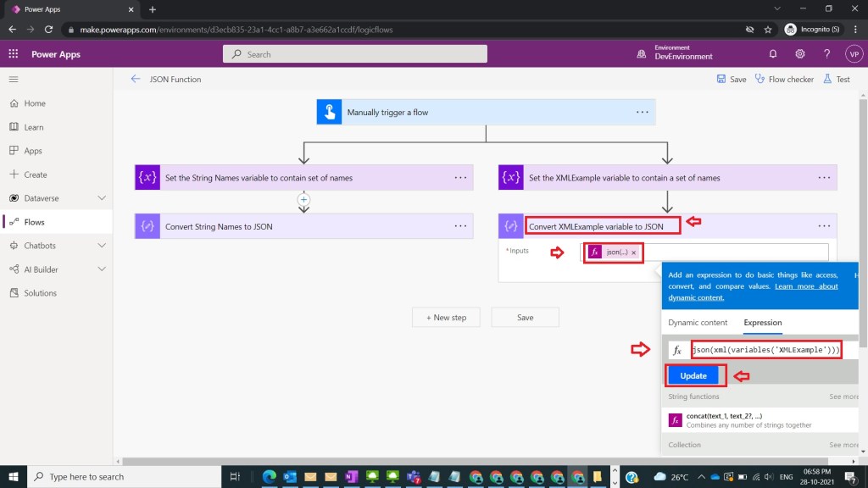Click the expression formula input field
Viewport: 868px width, 488px height.
766,350
